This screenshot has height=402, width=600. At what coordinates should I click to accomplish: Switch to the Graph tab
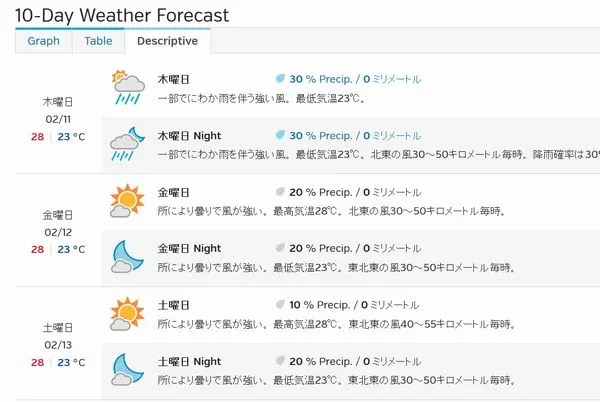[44, 41]
